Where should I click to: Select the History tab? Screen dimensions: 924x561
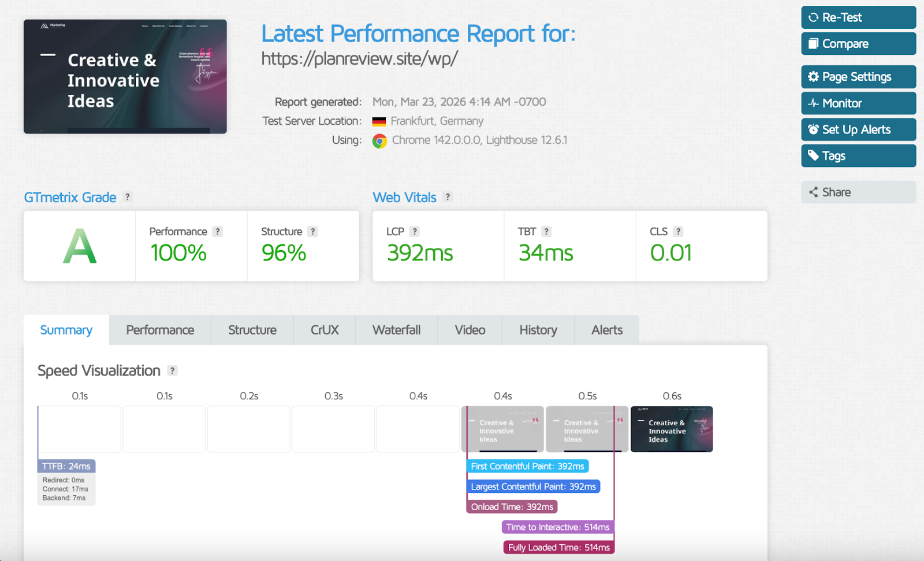[x=538, y=330]
